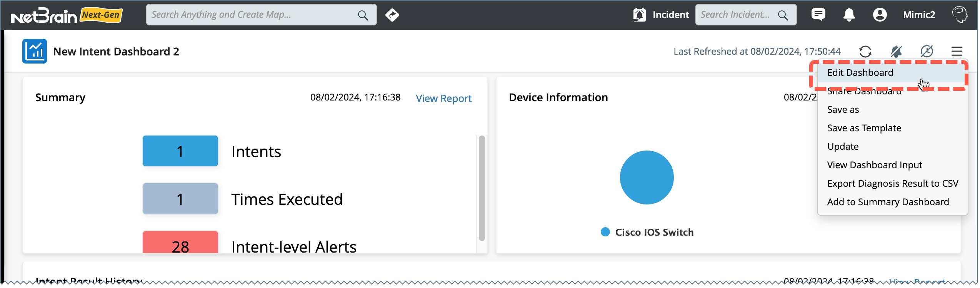Open the chat messages icon
This screenshot has height=288, width=980.
(x=818, y=15)
